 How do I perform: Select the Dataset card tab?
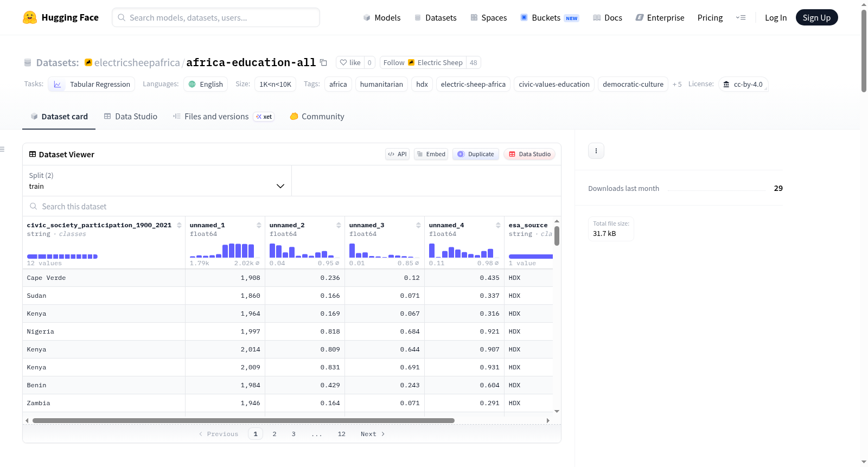[59, 116]
